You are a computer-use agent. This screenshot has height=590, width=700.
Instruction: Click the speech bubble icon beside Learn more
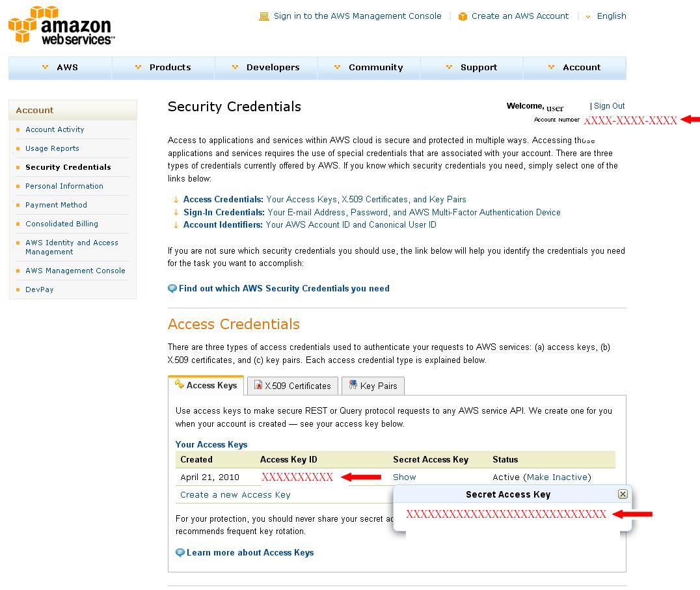point(180,552)
